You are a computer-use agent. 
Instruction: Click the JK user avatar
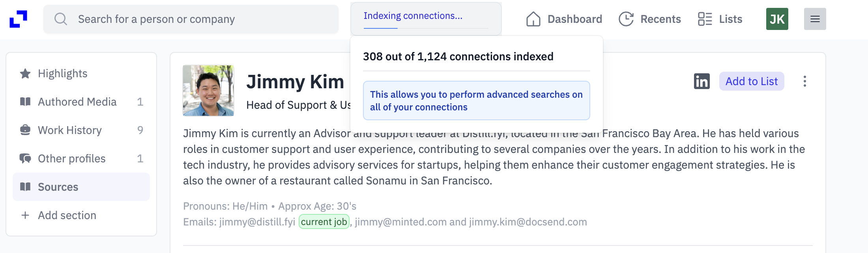pos(777,19)
